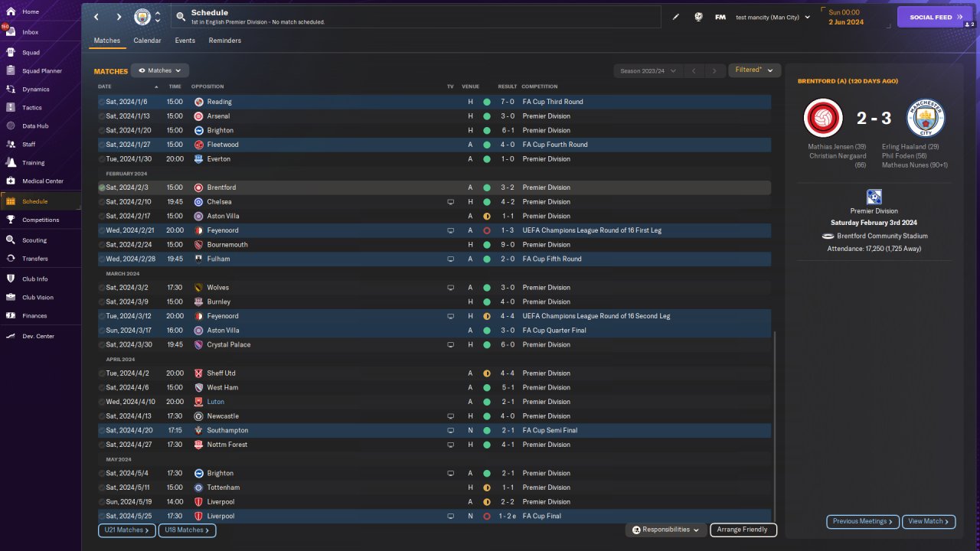Toggle selection circle on Fleetwood row
Viewport: 980px width, 551px height.
pos(102,145)
